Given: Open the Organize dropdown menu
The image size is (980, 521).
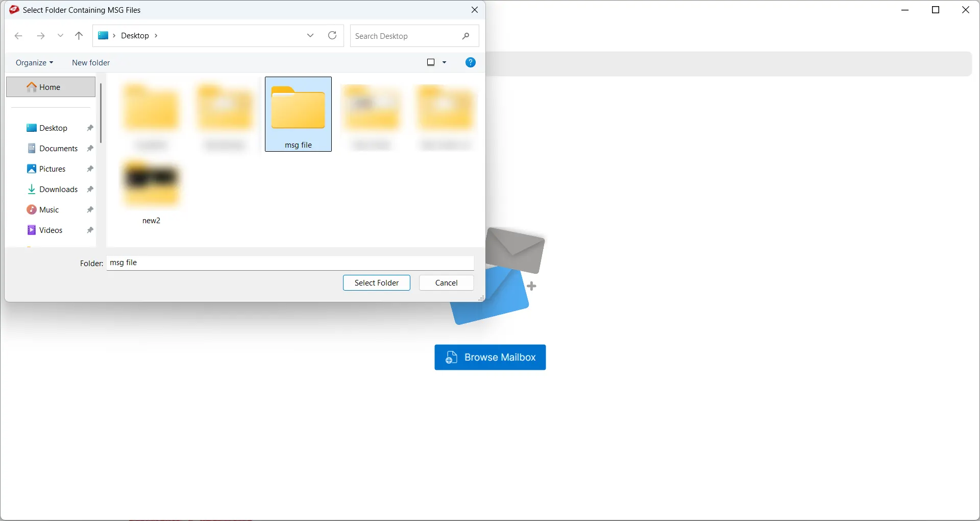Looking at the screenshot, I should tap(34, 62).
